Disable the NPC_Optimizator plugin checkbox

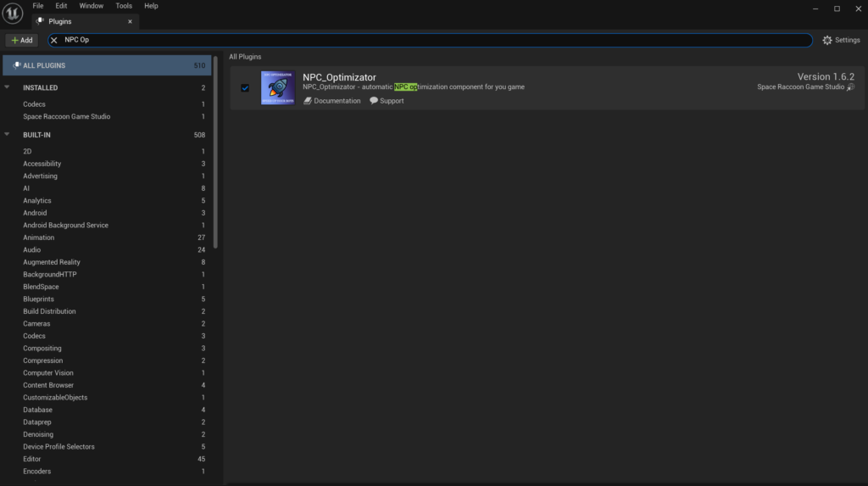(x=245, y=87)
